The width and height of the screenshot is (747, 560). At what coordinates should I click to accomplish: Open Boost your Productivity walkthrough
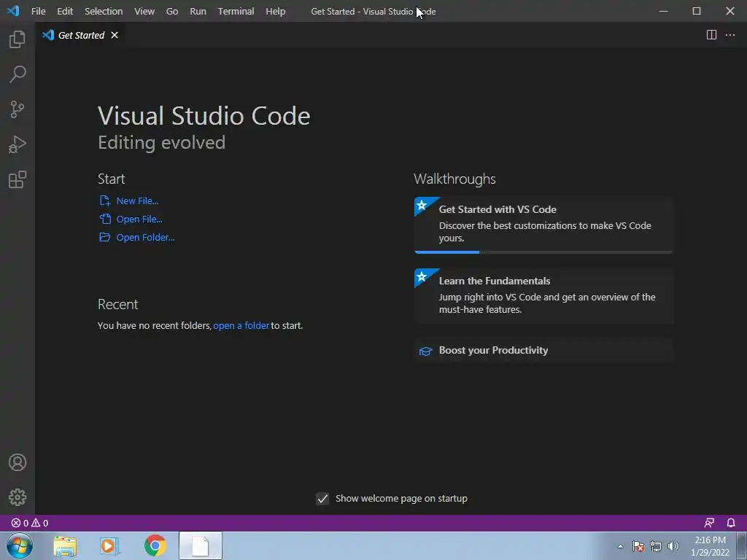[x=543, y=351]
